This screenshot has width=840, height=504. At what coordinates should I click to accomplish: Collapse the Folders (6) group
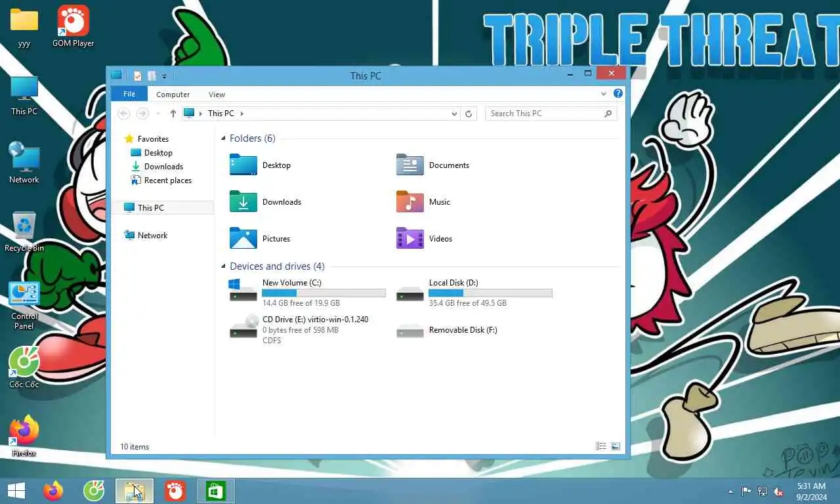[x=224, y=138]
